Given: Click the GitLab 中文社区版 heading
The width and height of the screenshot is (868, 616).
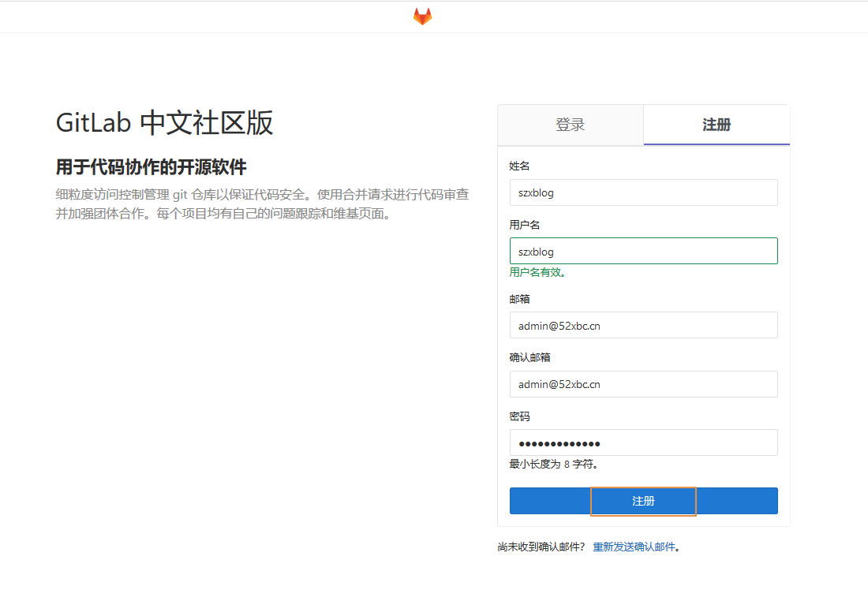Looking at the screenshot, I should [x=164, y=123].
